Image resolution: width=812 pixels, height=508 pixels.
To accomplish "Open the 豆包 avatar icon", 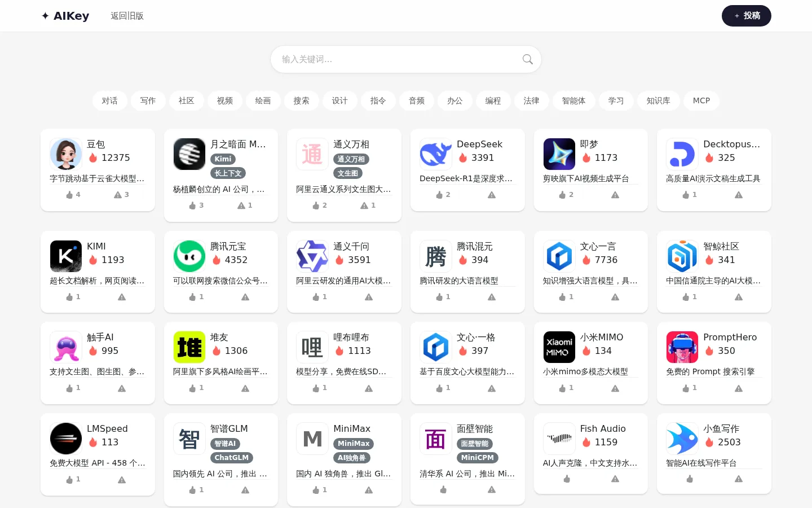I will click(66, 154).
